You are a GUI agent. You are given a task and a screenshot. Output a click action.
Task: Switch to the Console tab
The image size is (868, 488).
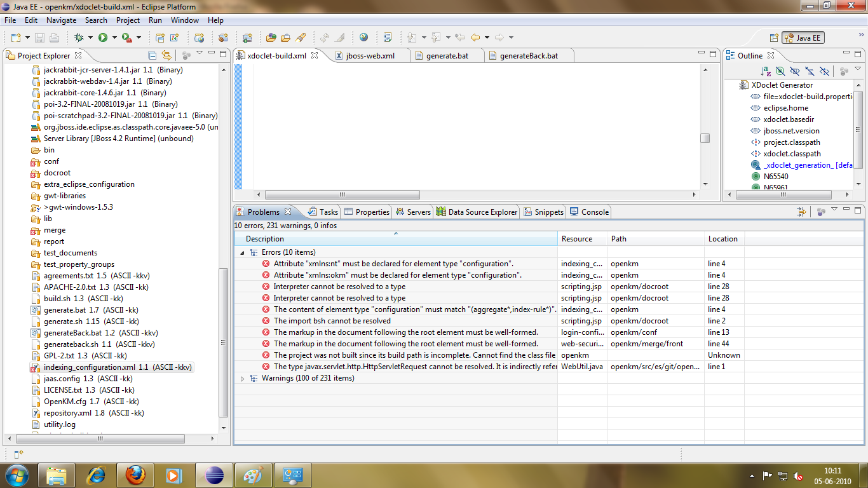[x=590, y=212]
